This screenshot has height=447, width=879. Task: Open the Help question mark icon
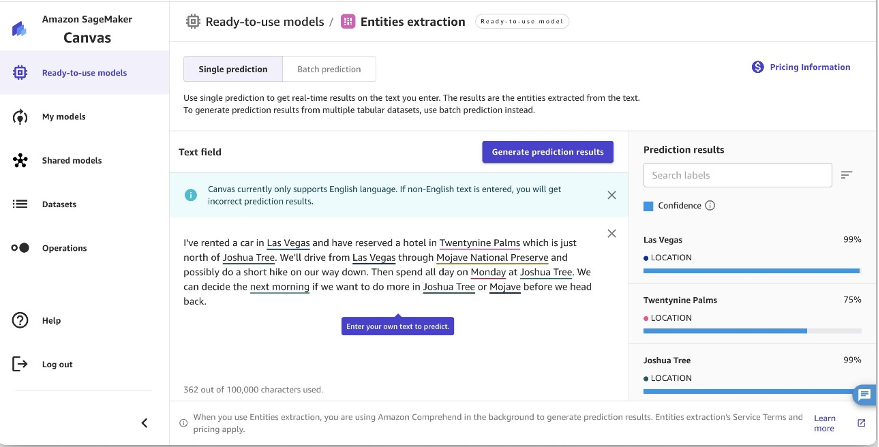(x=20, y=320)
